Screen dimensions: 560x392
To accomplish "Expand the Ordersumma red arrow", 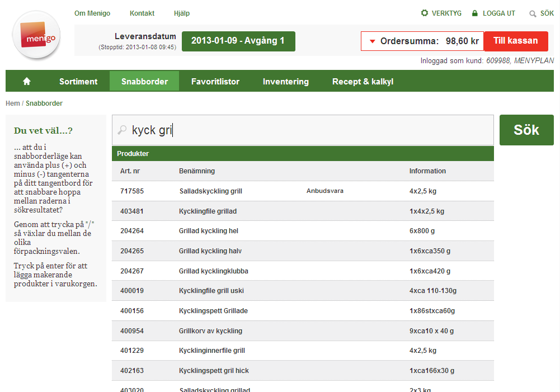I will coord(372,41).
